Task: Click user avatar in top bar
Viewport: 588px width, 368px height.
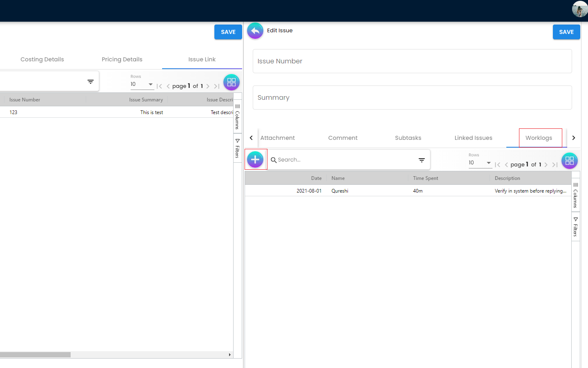Action: [579, 9]
